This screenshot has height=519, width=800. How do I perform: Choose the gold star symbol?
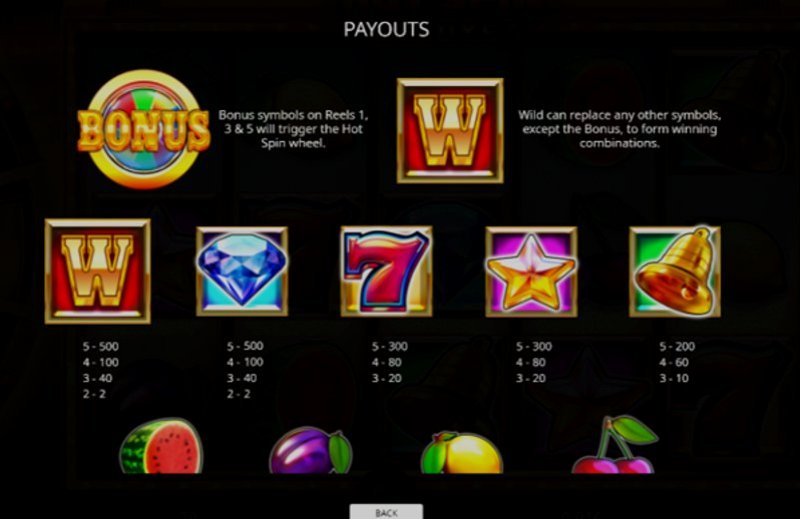pyautogui.click(x=531, y=271)
